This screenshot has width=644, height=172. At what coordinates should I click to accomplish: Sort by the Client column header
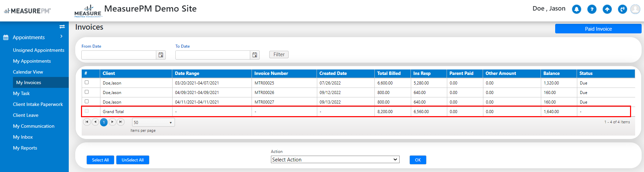tap(136, 73)
